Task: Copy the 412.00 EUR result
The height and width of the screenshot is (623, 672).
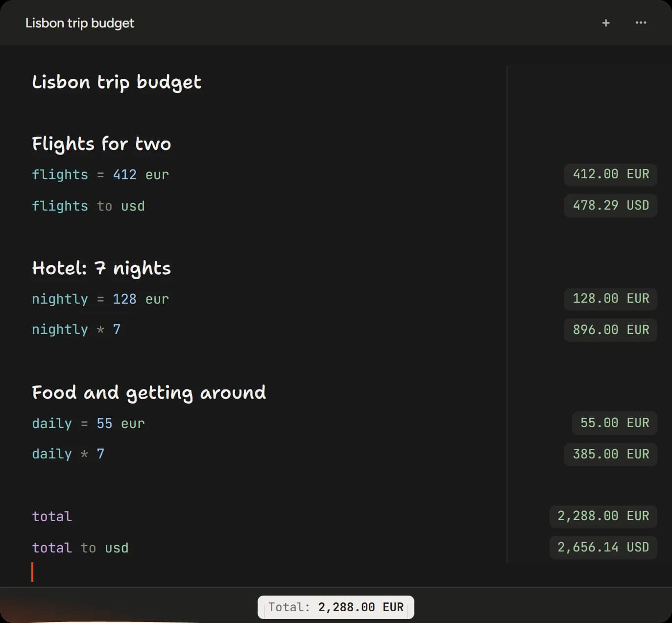Action: click(611, 174)
